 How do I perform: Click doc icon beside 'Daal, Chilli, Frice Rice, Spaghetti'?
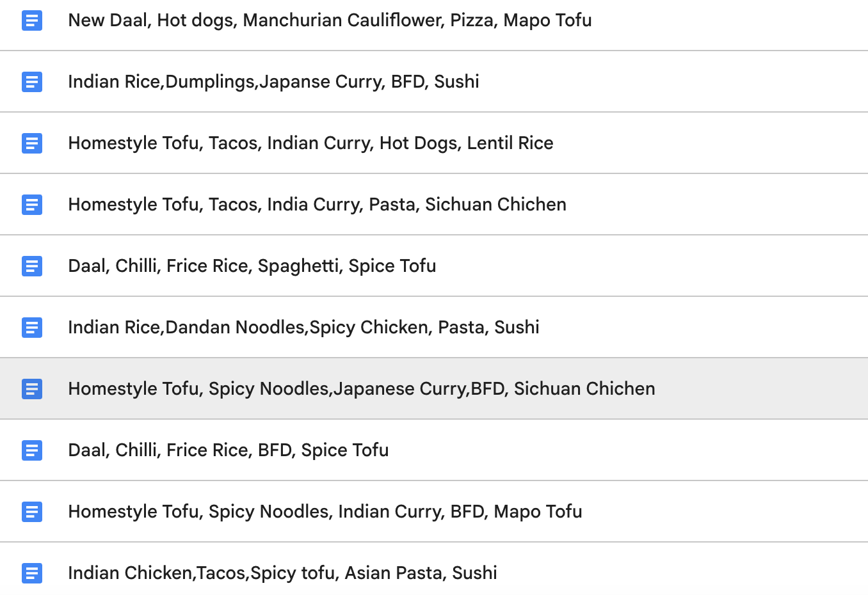coord(32,266)
